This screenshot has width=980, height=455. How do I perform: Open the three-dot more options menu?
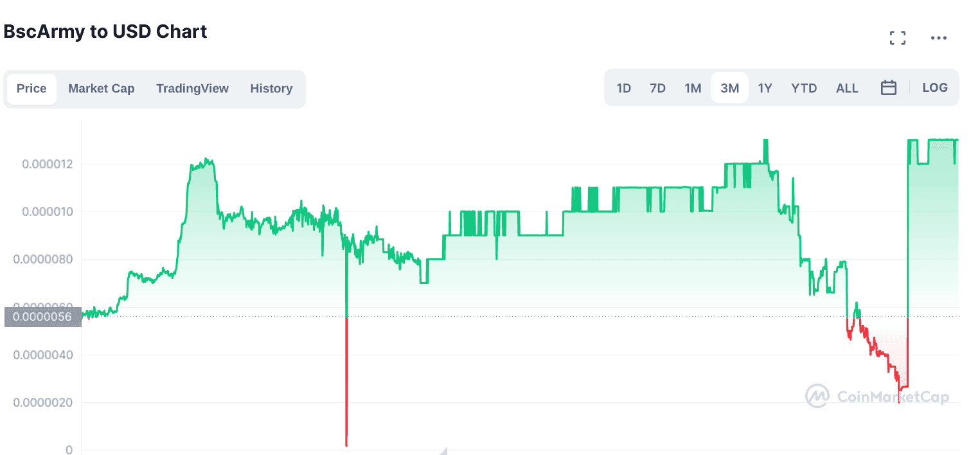point(938,38)
